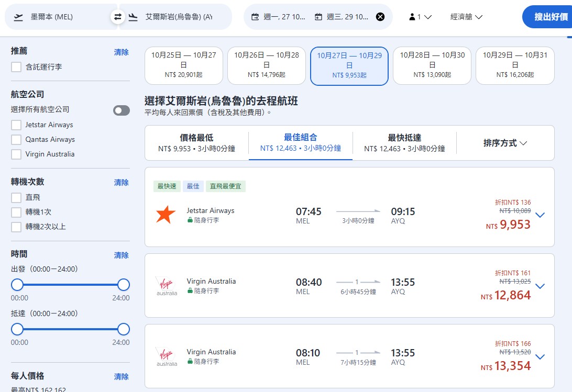Click the 出發 time slider left handle
The width and height of the screenshot is (572, 392).
point(17,285)
